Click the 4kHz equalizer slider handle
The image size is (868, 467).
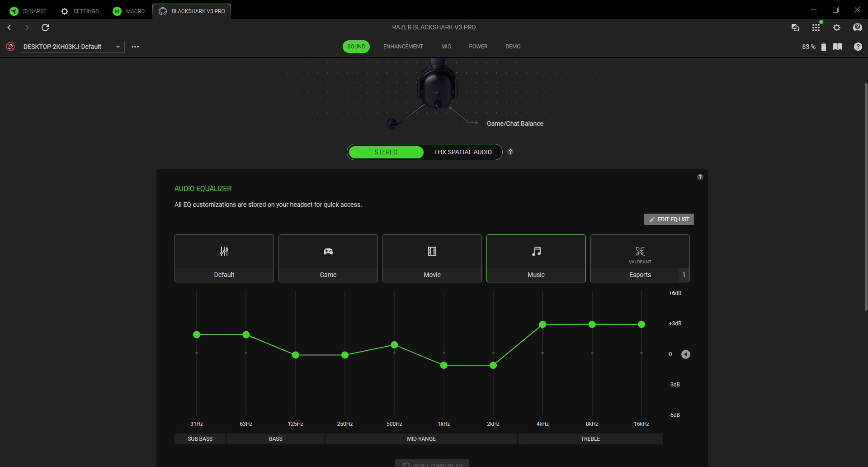[542, 324]
